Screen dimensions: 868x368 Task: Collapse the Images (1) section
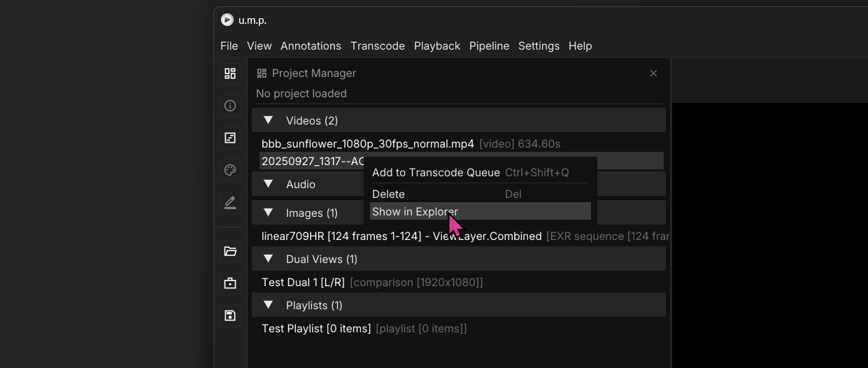[x=268, y=213]
